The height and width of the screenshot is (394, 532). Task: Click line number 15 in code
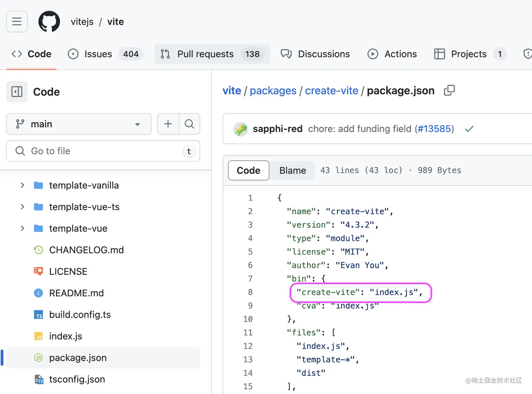pos(248,386)
